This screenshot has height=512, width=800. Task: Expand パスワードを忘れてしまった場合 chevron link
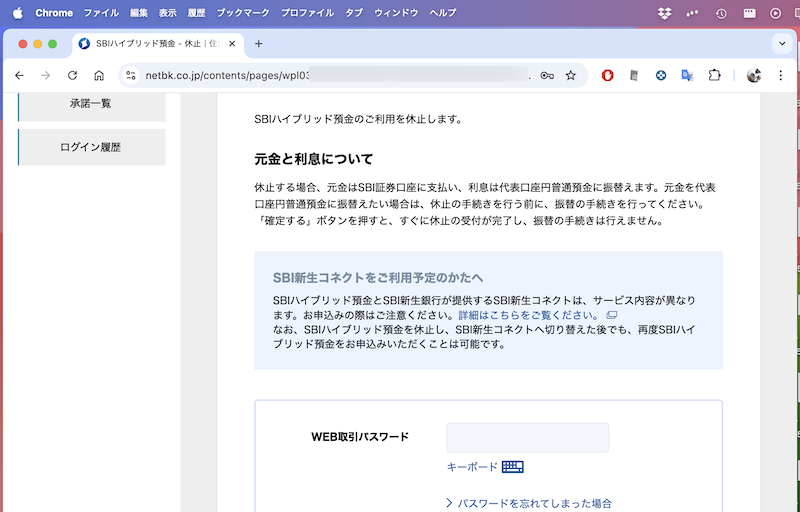click(x=529, y=503)
